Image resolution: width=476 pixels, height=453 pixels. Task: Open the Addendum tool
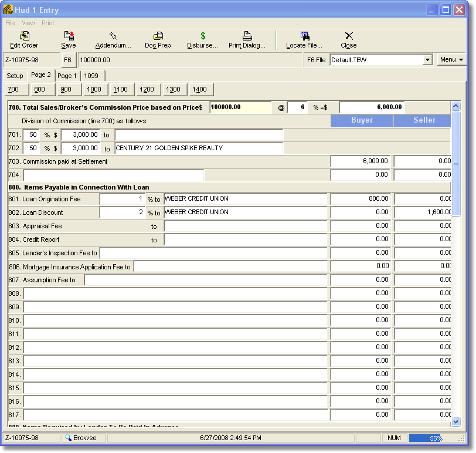(113, 36)
